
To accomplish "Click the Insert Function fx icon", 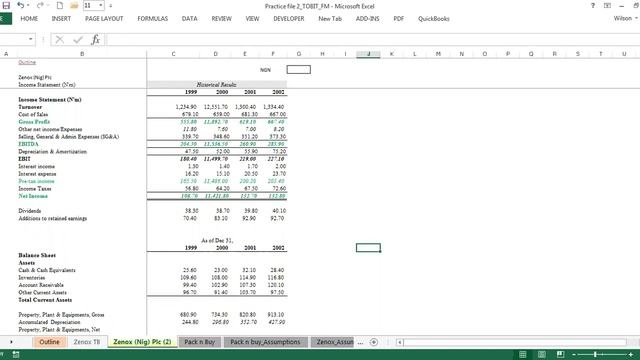I will pos(96,40).
